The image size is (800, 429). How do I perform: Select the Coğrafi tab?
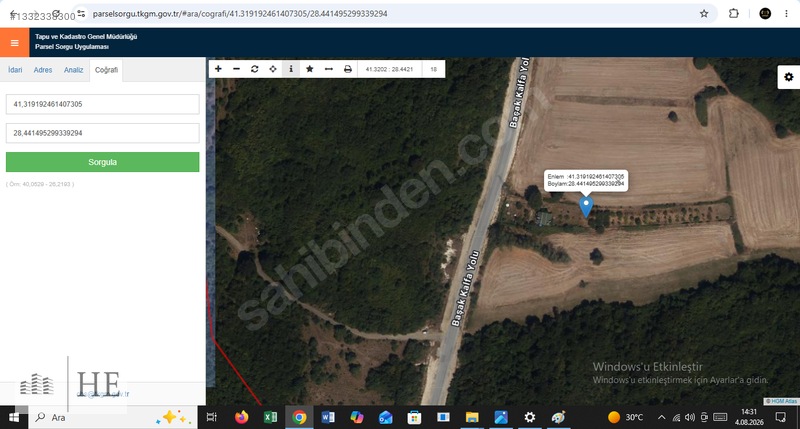(106, 70)
